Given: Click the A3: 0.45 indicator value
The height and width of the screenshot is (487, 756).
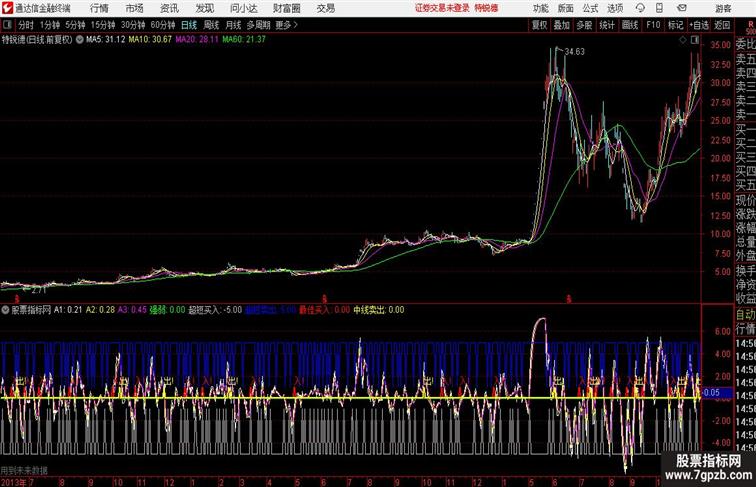Looking at the screenshot, I should (x=132, y=310).
